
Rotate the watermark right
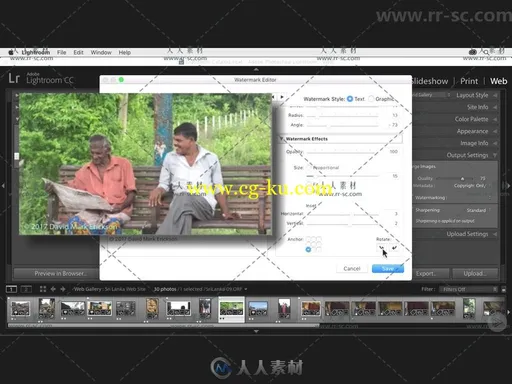(x=394, y=248)
